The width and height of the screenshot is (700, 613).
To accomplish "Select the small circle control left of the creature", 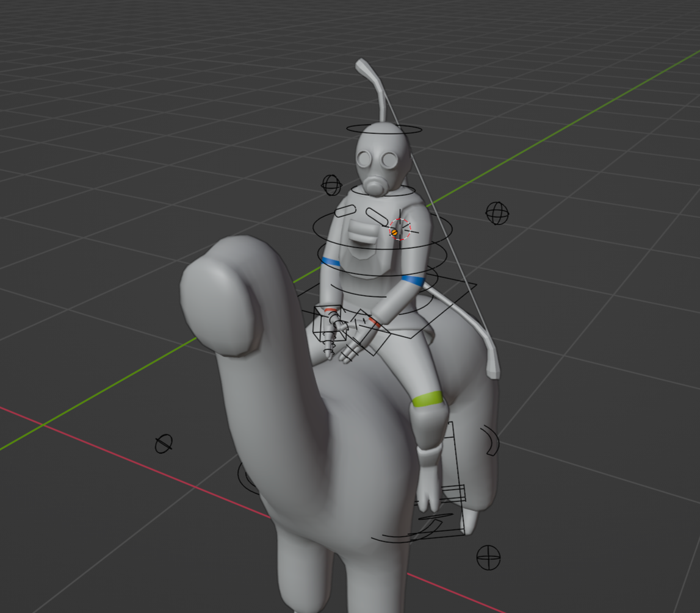I will pos(164,443).
